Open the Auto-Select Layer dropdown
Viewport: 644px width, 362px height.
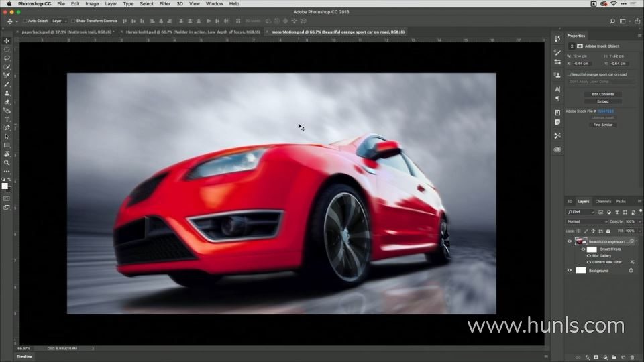60,21
